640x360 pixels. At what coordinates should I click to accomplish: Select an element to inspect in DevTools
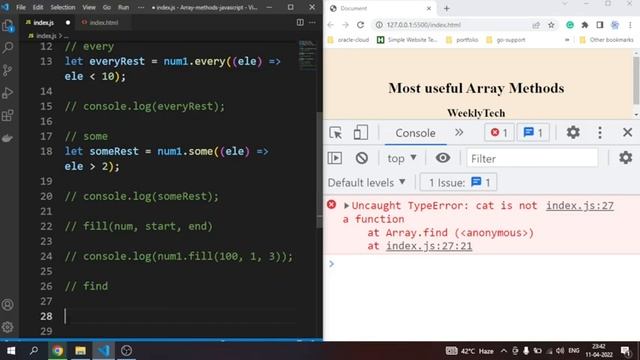[336, 133]
